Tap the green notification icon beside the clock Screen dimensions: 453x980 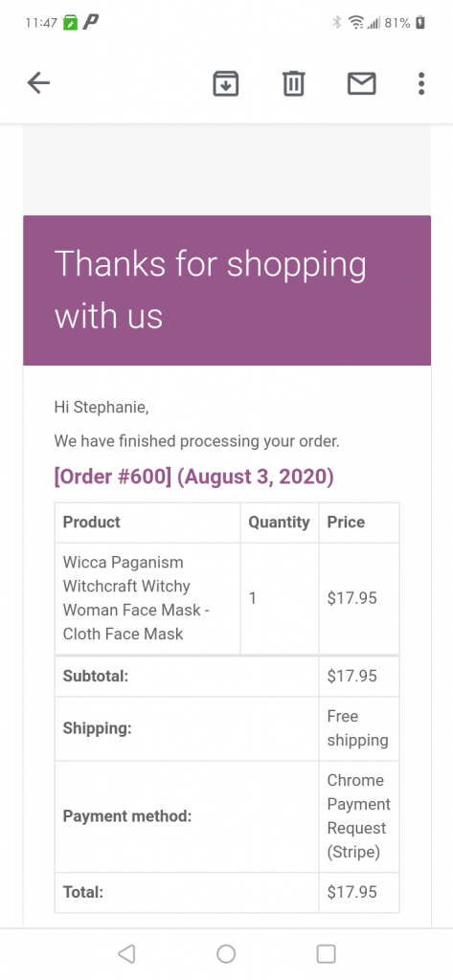[71, 23]
